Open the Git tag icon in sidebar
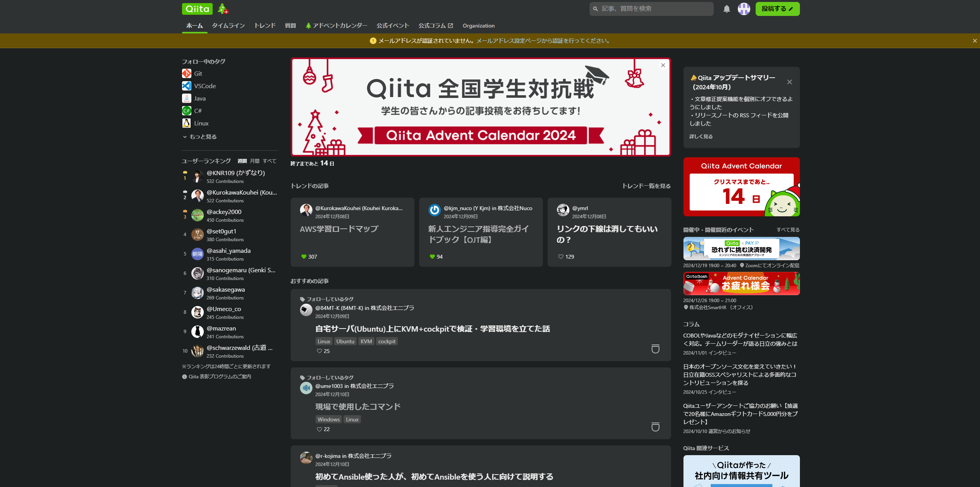Viewport: 980px width, 487px height. tap(187, 73)
